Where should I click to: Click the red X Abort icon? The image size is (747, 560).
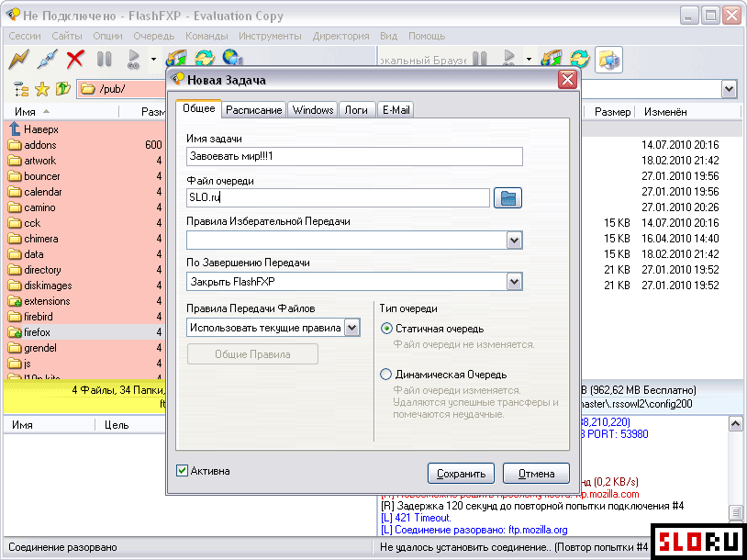point(75,59)
